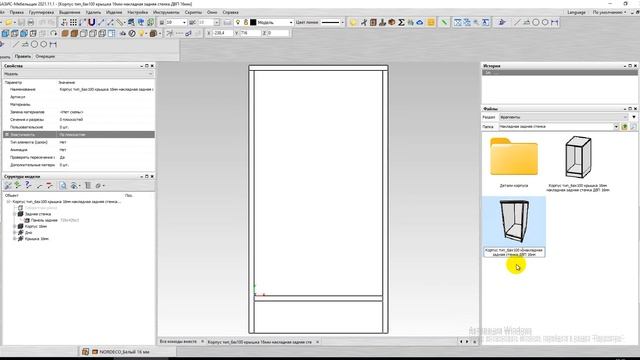
Task: Open the Правка menu
Action: click(x=17, y=12)
